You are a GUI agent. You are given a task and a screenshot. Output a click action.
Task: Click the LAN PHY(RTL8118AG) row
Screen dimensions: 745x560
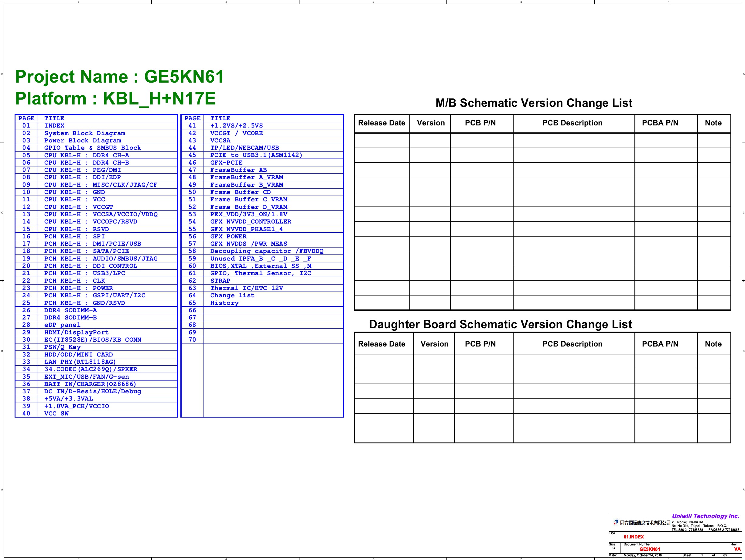80,362
